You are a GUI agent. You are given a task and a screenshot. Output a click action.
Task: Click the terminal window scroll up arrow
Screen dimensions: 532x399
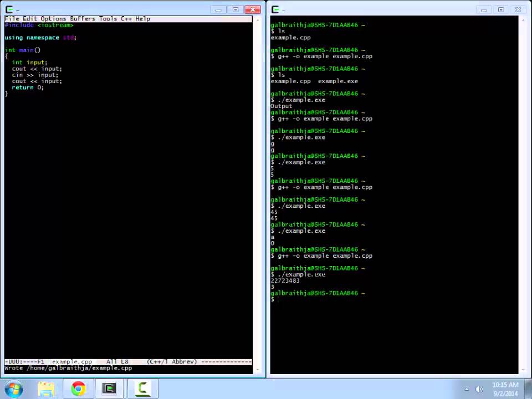click(x=523, y=20)
